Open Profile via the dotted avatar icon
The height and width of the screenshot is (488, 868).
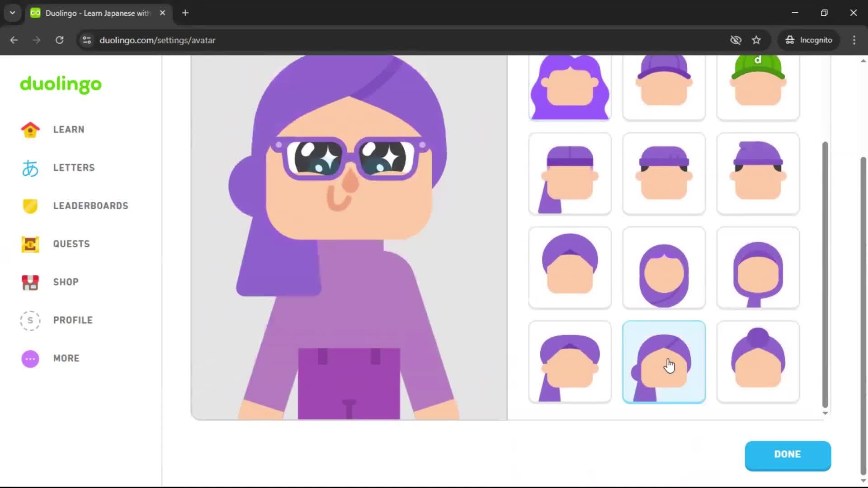30,320
